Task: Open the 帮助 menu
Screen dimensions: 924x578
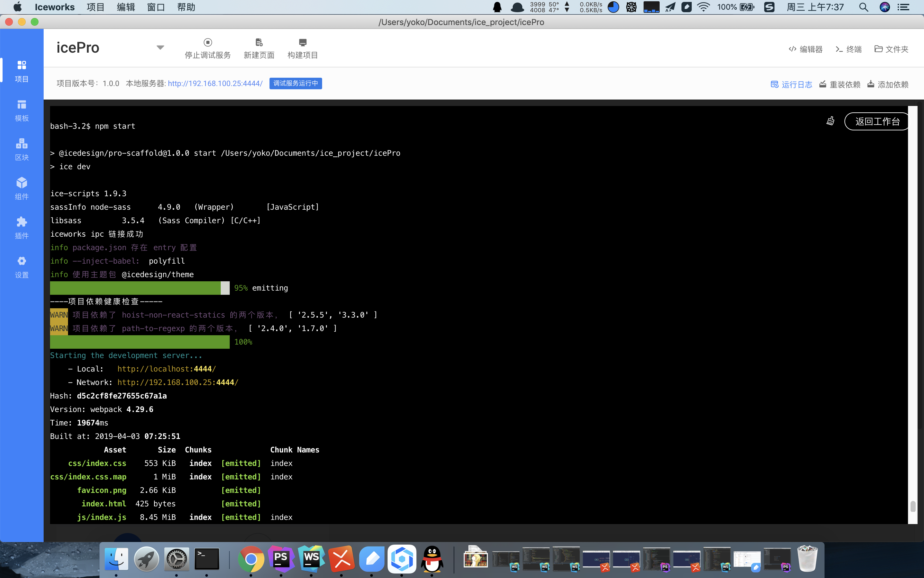Action: (186, 7)
